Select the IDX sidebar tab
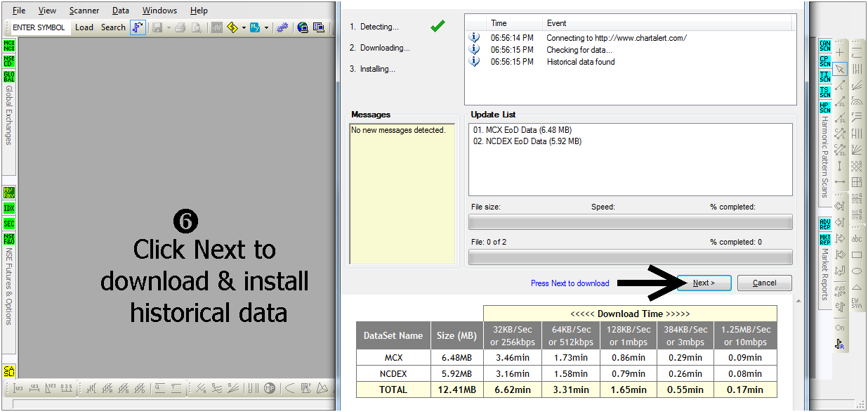868x412 pixels. point(9,208)
